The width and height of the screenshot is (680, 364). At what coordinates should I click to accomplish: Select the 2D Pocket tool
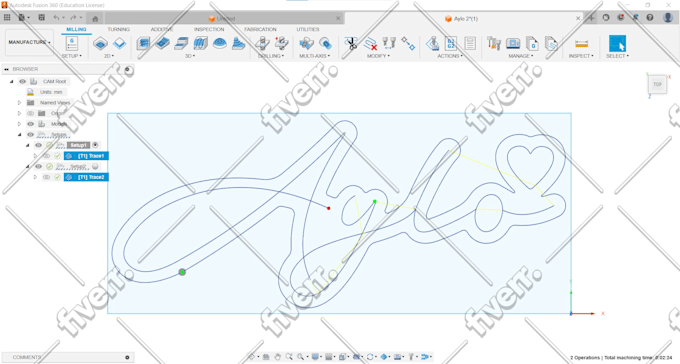[x=119, y=43]
